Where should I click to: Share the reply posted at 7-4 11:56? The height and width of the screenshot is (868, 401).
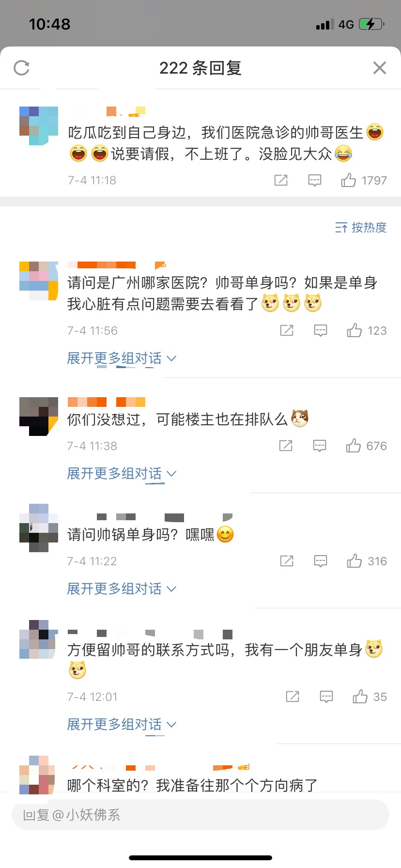pyautogui.click(x=287, y=330)
